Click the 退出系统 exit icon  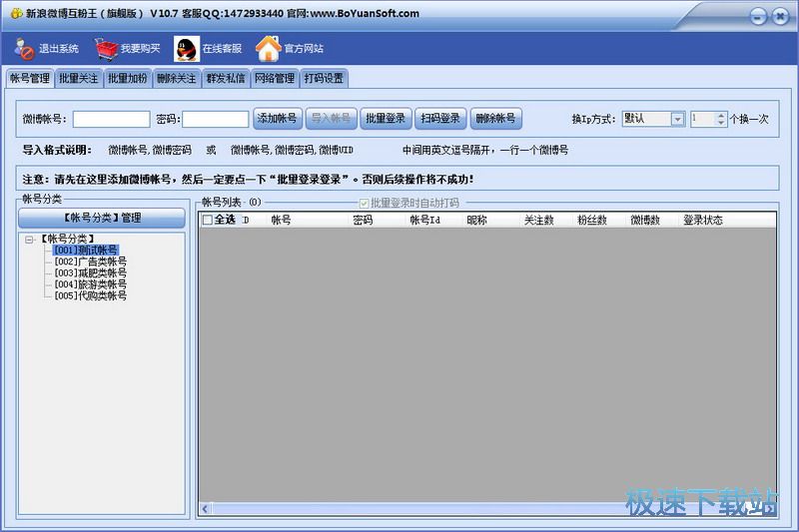pyautogui.click(x=24, y=49)
